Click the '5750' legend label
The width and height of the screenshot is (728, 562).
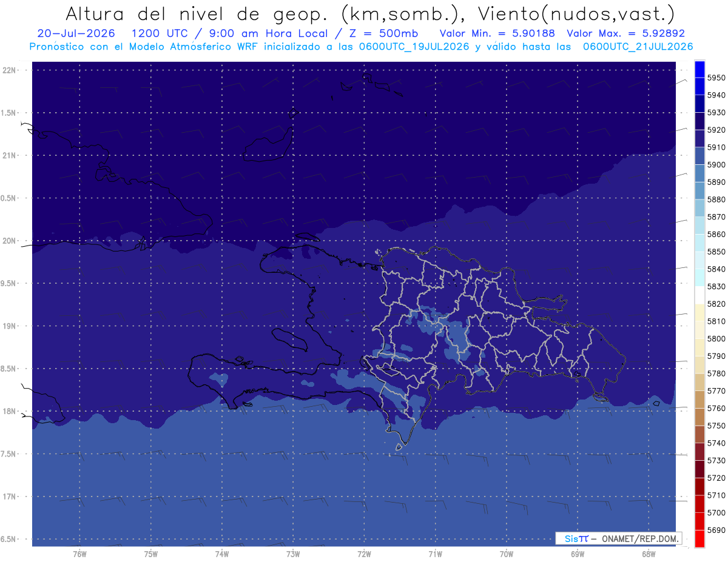click(716, 426)
